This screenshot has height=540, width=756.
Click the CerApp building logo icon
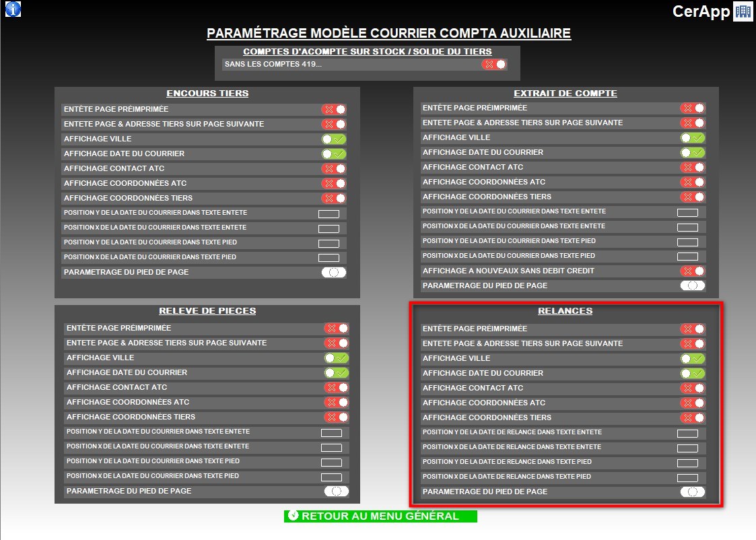coord(743,11)
